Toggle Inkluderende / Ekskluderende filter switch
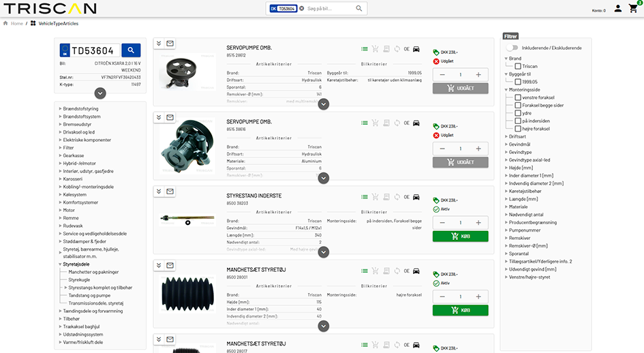 click(x=512, y=48)
